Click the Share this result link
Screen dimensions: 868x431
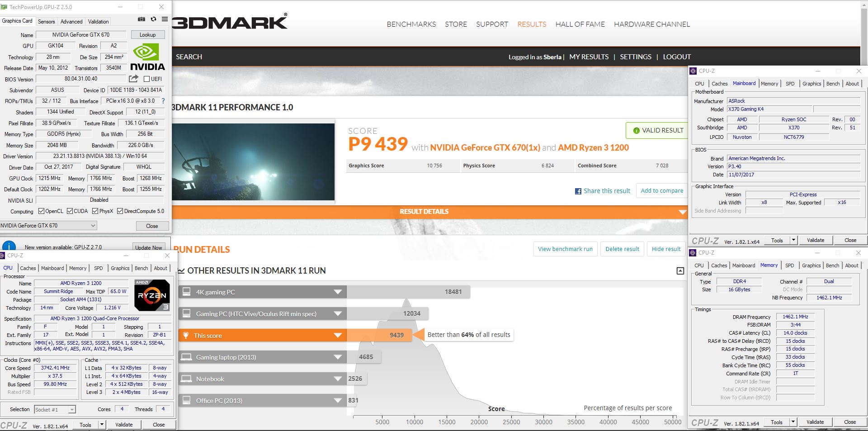click(607, 191)
